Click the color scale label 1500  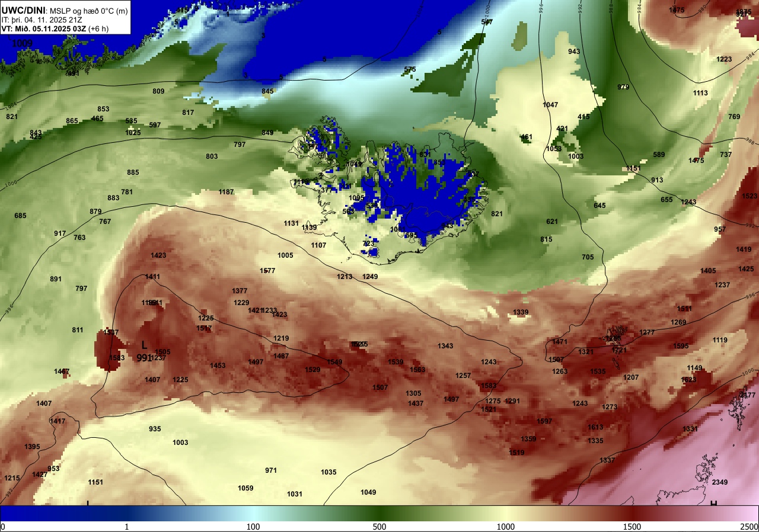pyautogui.click(x=632, y=527)
